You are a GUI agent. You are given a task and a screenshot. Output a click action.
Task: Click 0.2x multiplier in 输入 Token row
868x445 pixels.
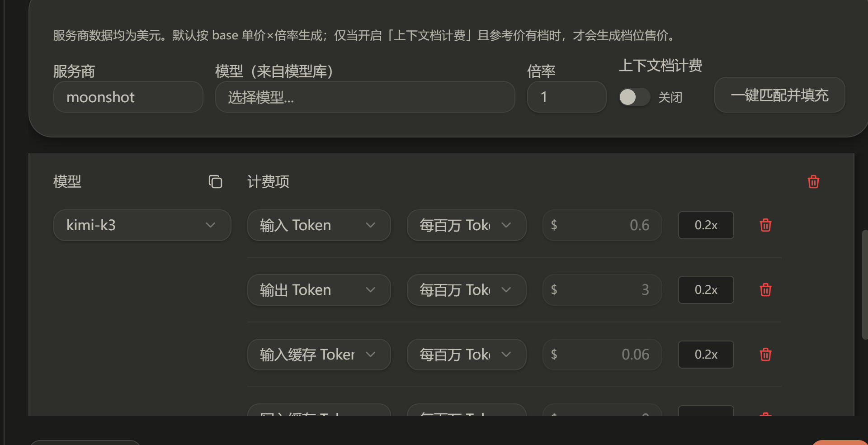706,225
